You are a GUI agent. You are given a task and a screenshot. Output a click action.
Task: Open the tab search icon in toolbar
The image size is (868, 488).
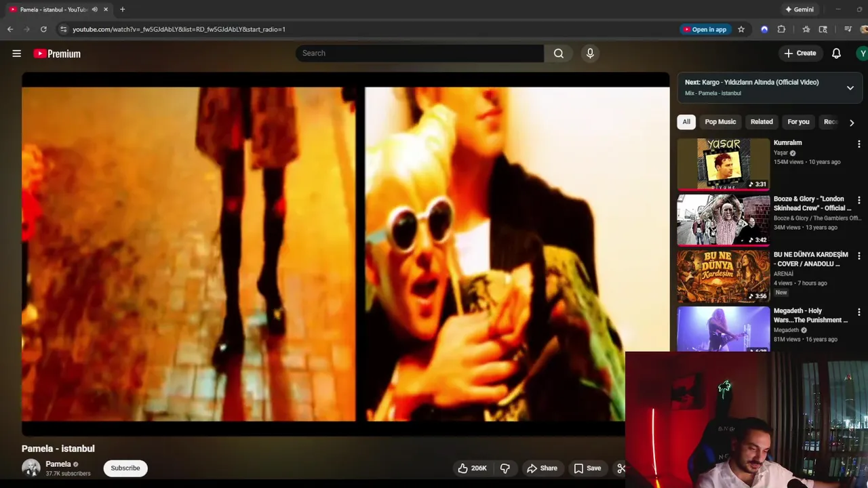[x=823, y=29]
